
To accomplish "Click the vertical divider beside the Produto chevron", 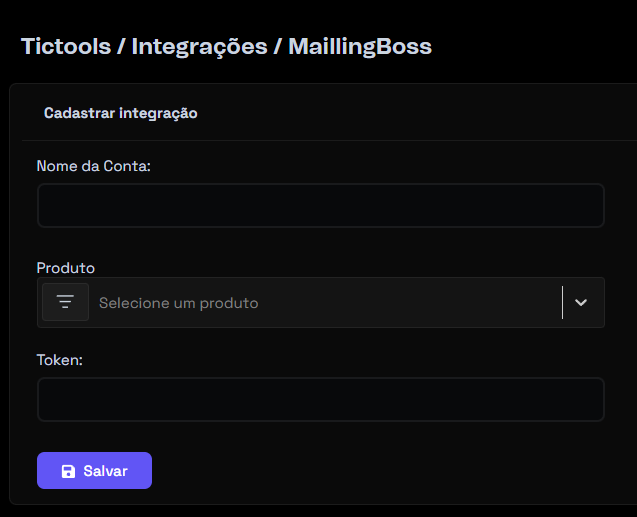I will [562, 302].
